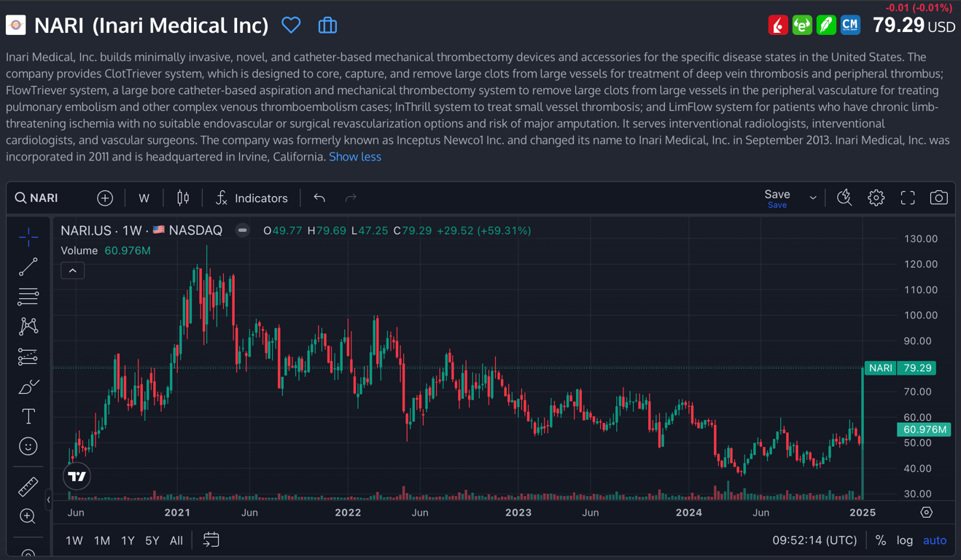The height and width of the screenshot is (560, 961).
Task: Enter fullscreen chart mode
Action: [908, 198]
